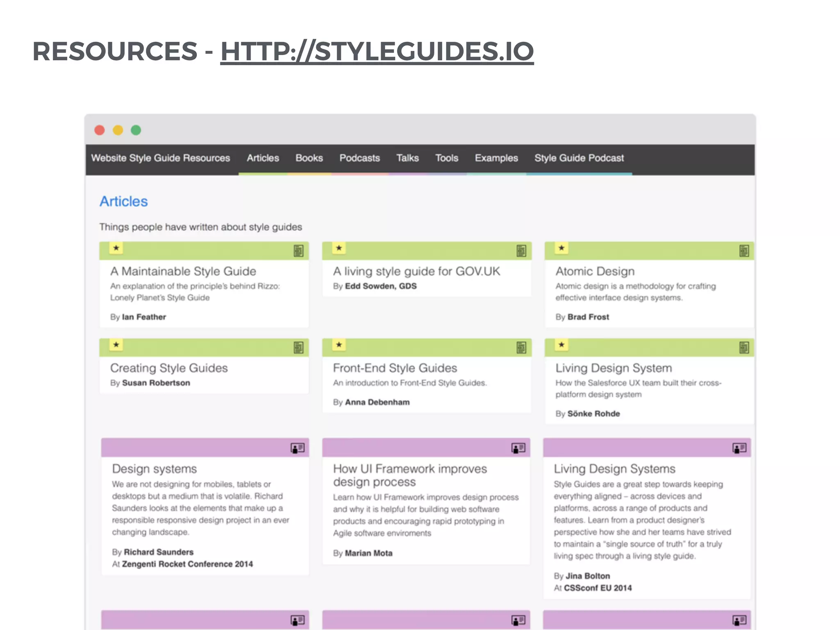This screenshot has width=840, height=630.
Task: Open the Podcasts nav tab
Action: (360, 158)
